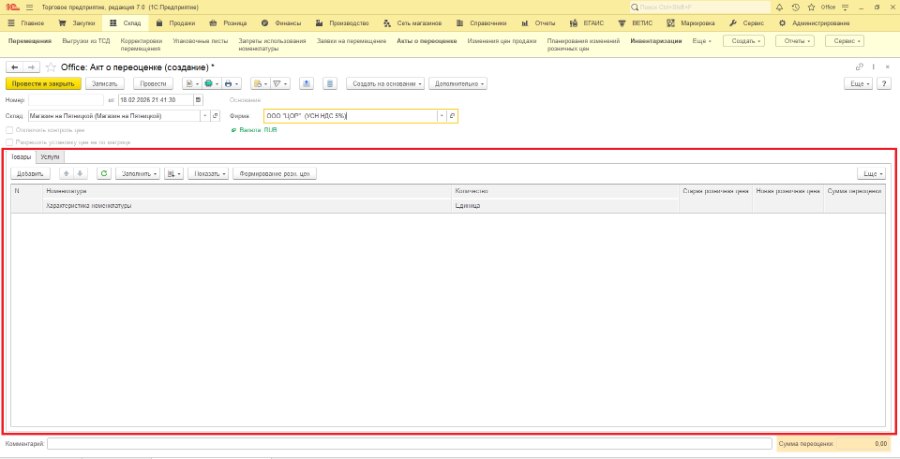
Task: Click the Формирование розн. цен button
Action: pos(275,173)
